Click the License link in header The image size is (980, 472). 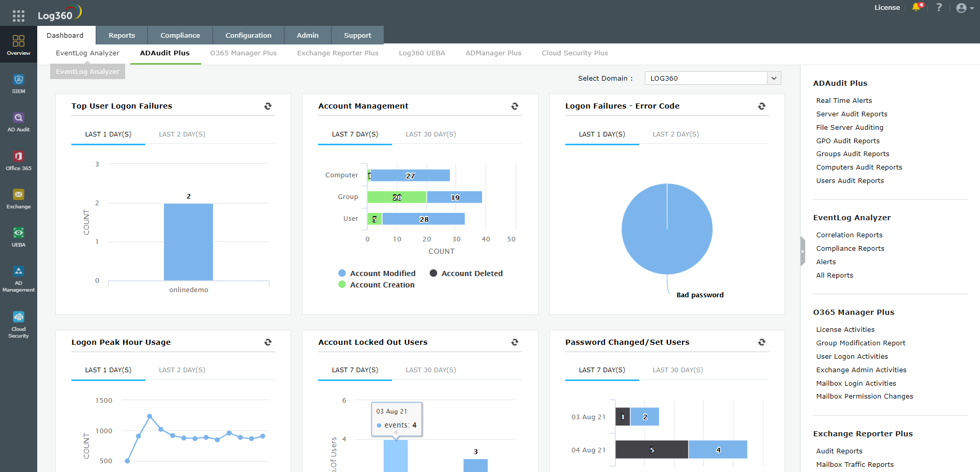click(x=887, y=7)
